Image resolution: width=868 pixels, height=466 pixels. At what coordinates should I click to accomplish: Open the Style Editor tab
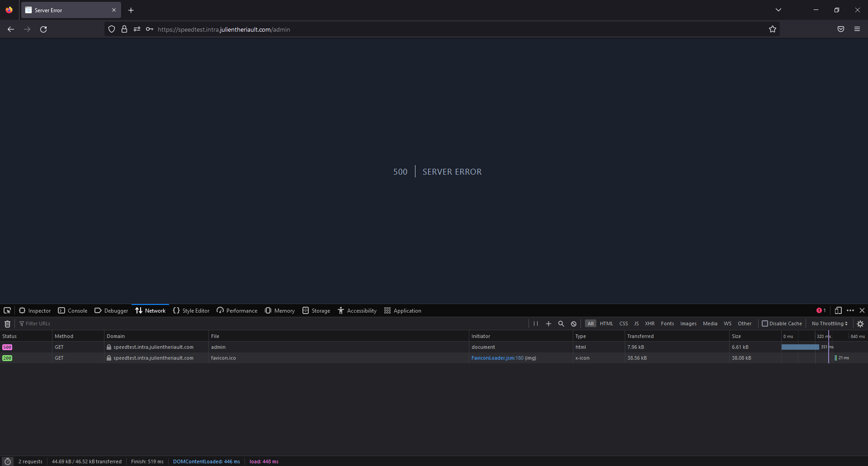pos(191,311)
